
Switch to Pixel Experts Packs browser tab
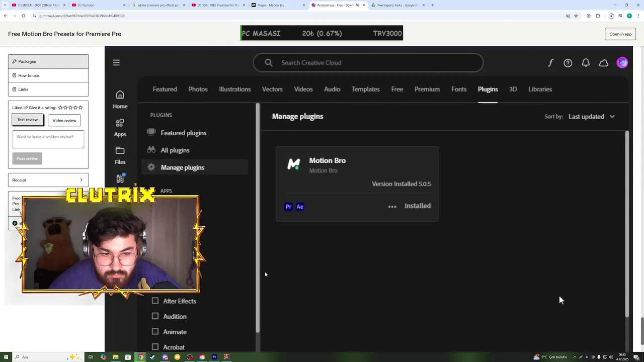(x=398, y=5)
